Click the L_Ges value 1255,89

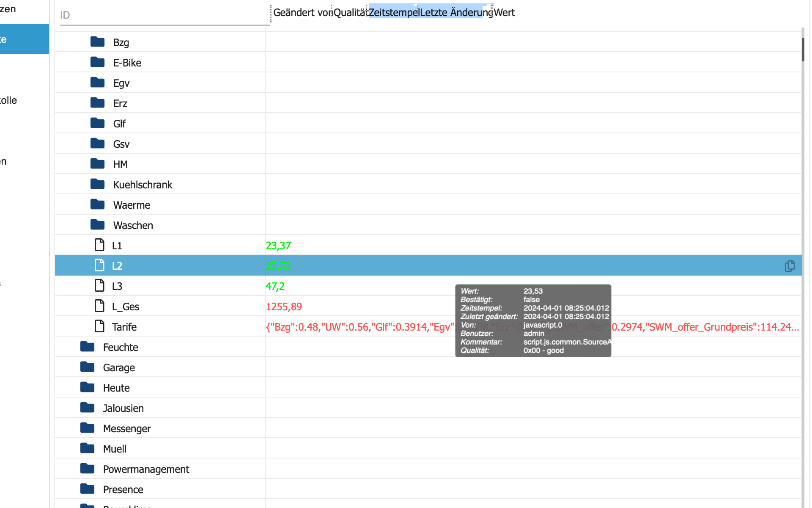point(284,306)
